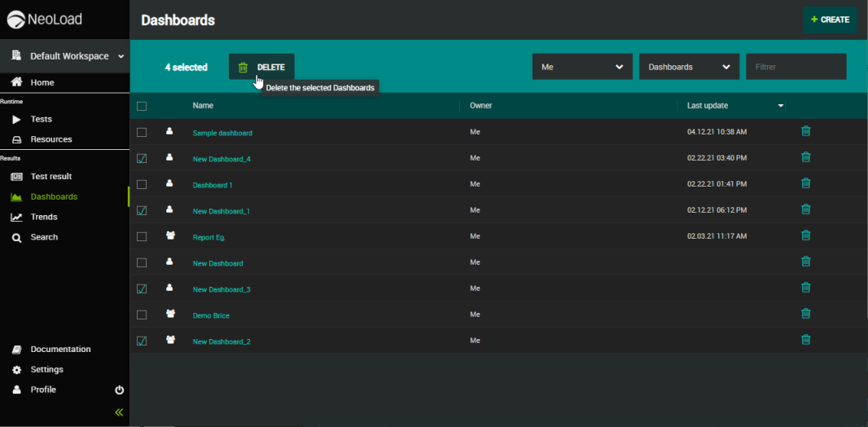Open the Default Workspace dropdown
The image size is (868, 427).
[x=65, y=56]
